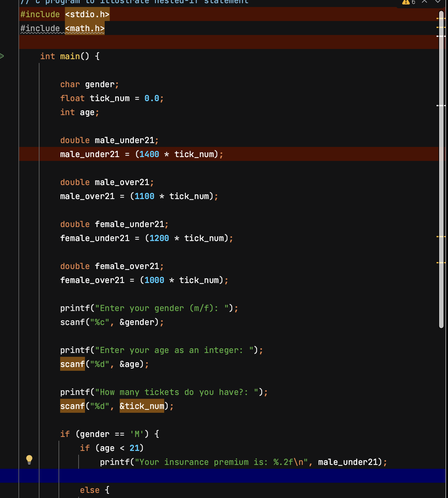Click the "Enter your age as an integer: " string
Screen dimensions: 448x498
pyautogui.click(x=174, y=350)
